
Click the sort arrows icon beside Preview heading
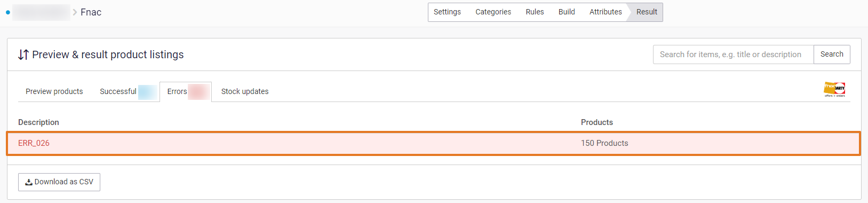tap(23, 54)
